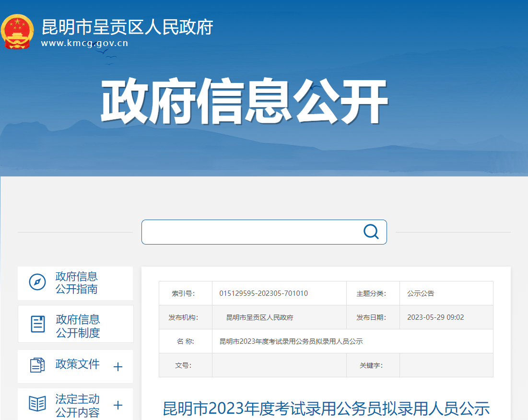The height and width of the screenshot is (420, 528).
Task: Click the open book icon beside 法定主动公开内容
Action: coord(37,404)
